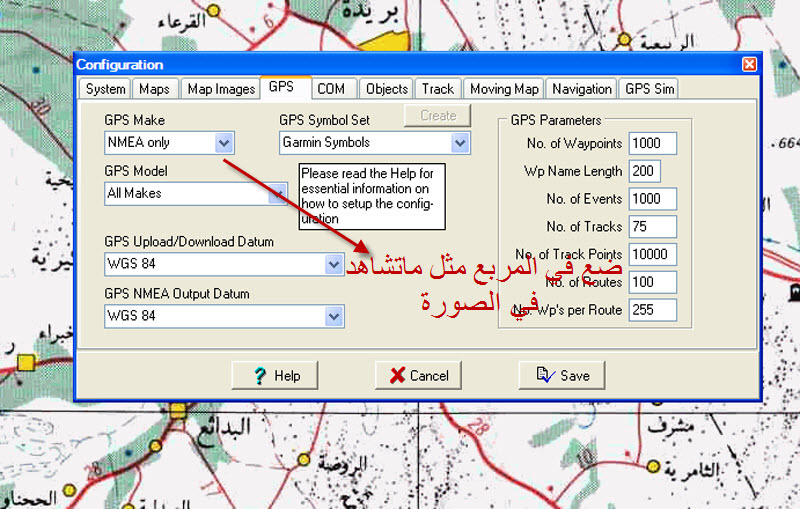Click the GPS Upload/Download Datum label
The height and width of the screenshot is (509, 800).
point(189,242)
